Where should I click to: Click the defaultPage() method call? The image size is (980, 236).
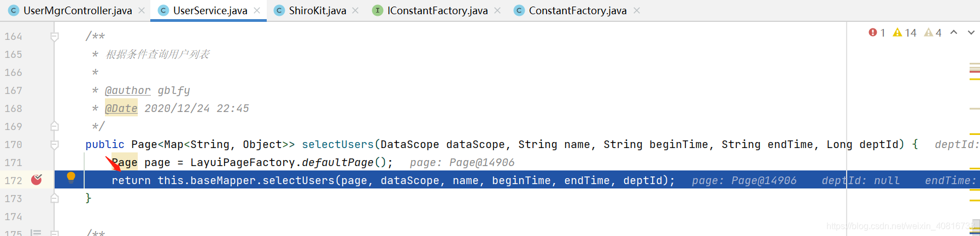click(344, 162)
